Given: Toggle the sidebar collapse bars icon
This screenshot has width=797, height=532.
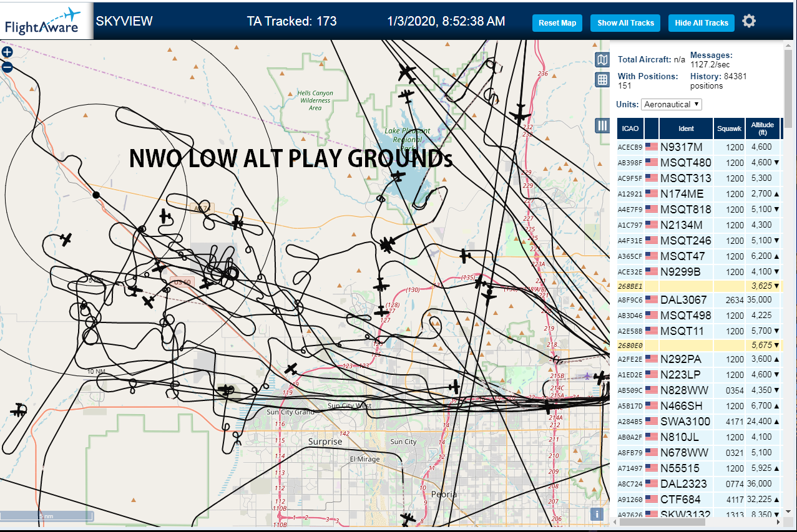Looking at the screenshot, I should tap(602, 125).
